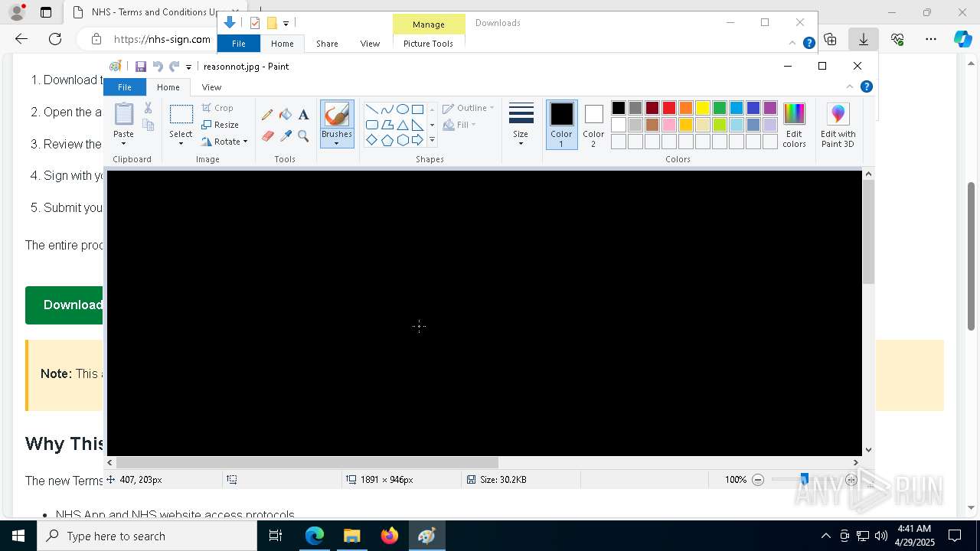This screenshot has width=980, height=551.
Task: Click the Copy icon in Clipboard group
Action: [148, 125]
